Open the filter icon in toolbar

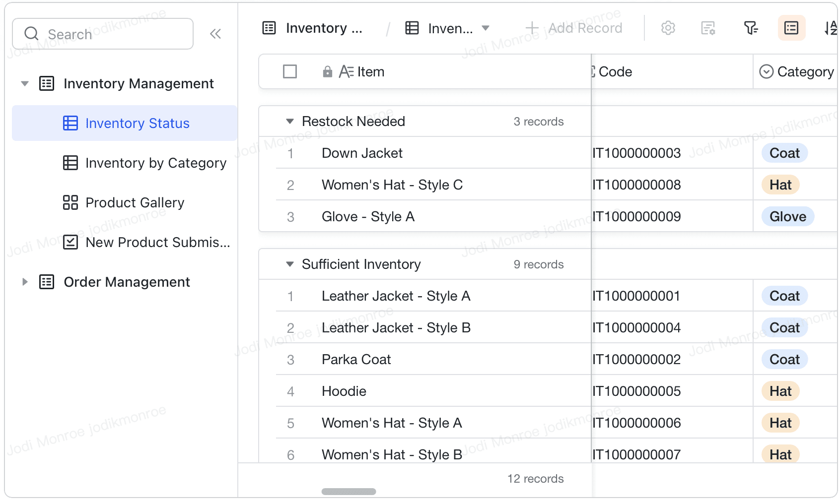tap(751, 28)
